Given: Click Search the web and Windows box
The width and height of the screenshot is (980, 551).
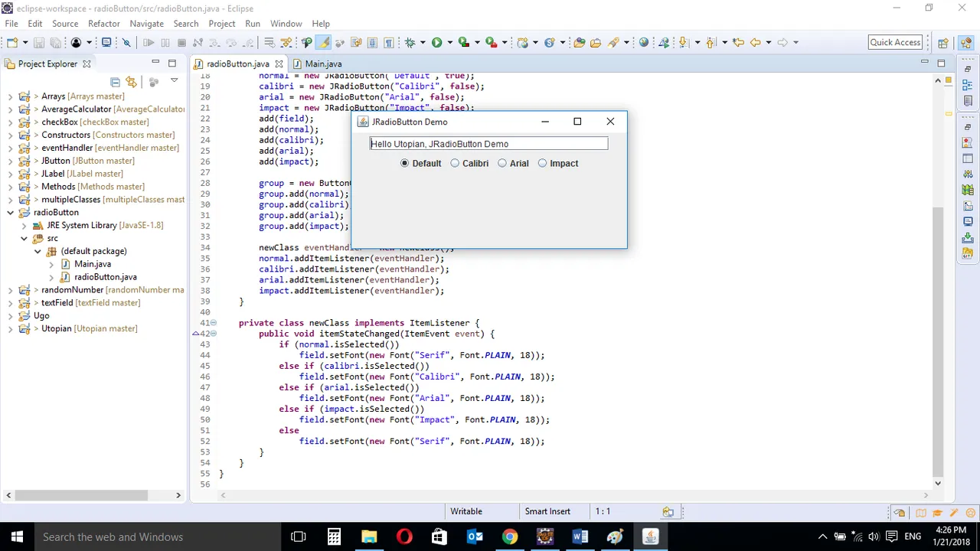Looking at the screenshot, I should [x=156, y=536].
